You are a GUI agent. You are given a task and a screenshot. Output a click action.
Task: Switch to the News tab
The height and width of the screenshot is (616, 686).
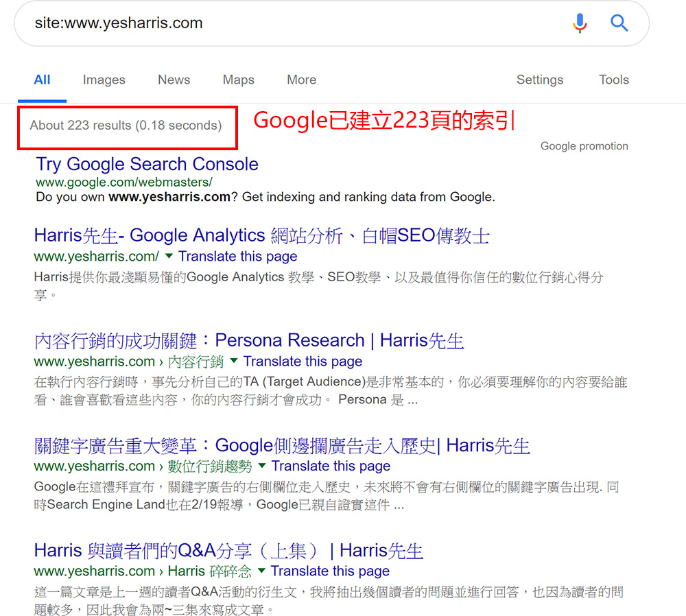point(174,80)
